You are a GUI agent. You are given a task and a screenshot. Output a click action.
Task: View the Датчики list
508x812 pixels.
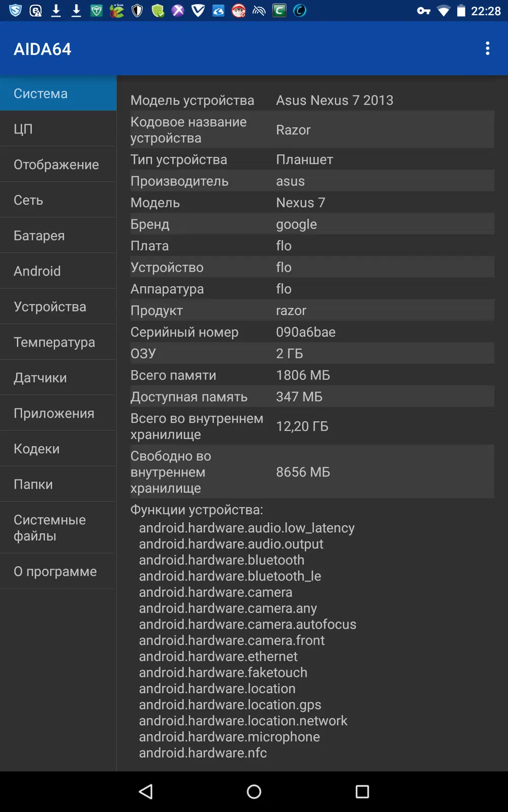pos(58,378)
